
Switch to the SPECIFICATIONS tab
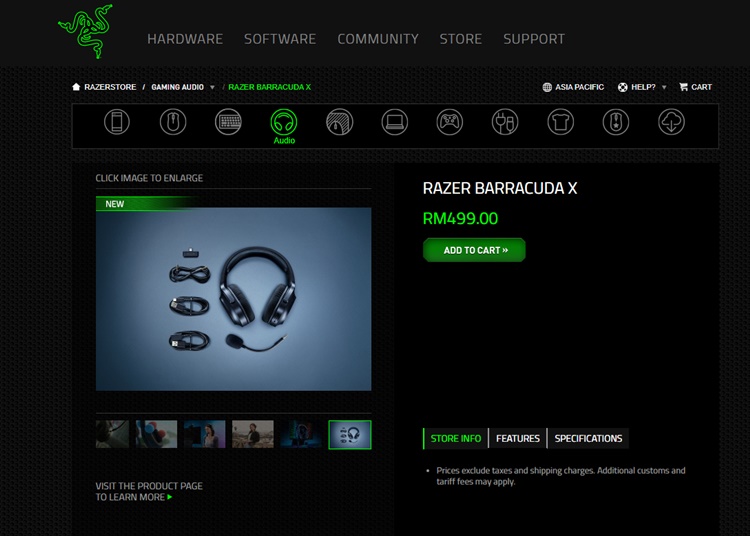[x=588, y=438]
